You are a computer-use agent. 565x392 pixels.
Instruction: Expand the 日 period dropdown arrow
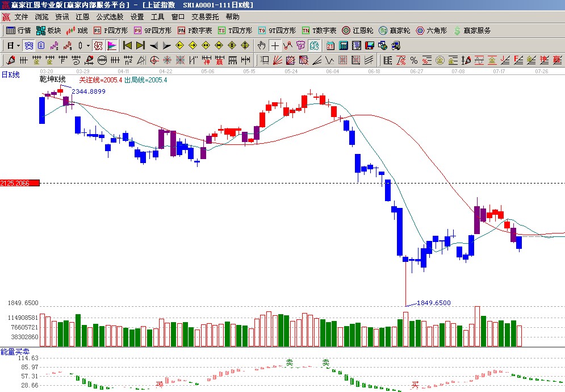tap(18, 45)
